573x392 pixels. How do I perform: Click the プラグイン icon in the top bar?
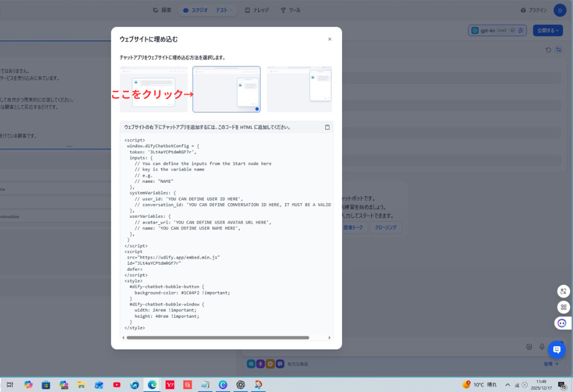pyautogui.click(x=523, y=10)
